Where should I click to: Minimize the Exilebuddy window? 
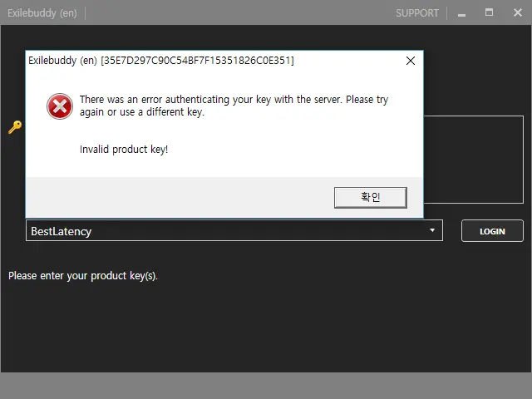tap(462, 13)
